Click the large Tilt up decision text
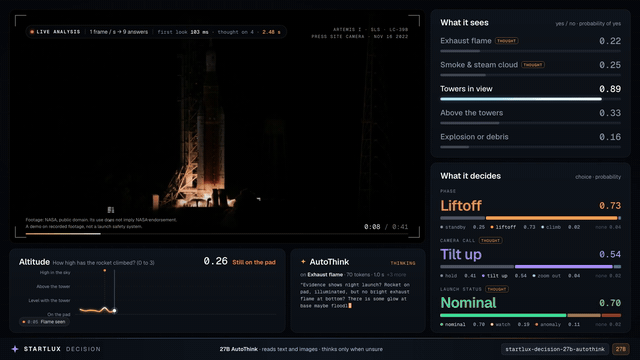640x360 pixels. tap(461, 255)
